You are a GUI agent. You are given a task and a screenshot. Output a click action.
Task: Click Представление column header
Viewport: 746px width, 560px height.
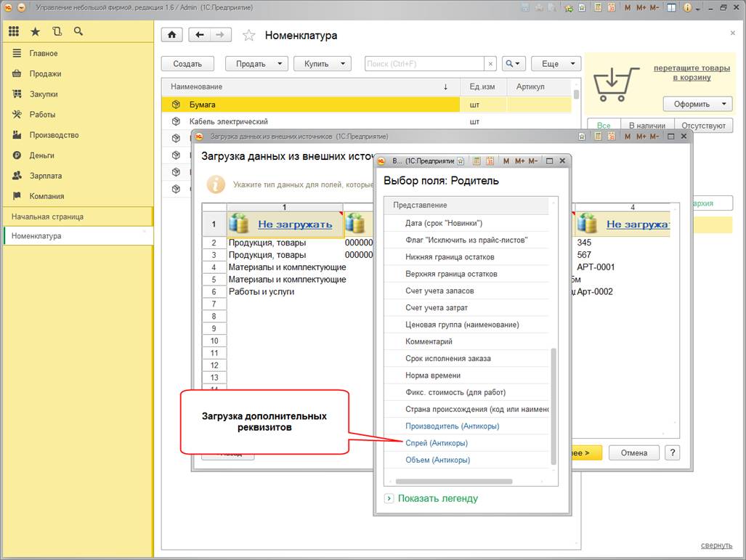coord(466,205)
